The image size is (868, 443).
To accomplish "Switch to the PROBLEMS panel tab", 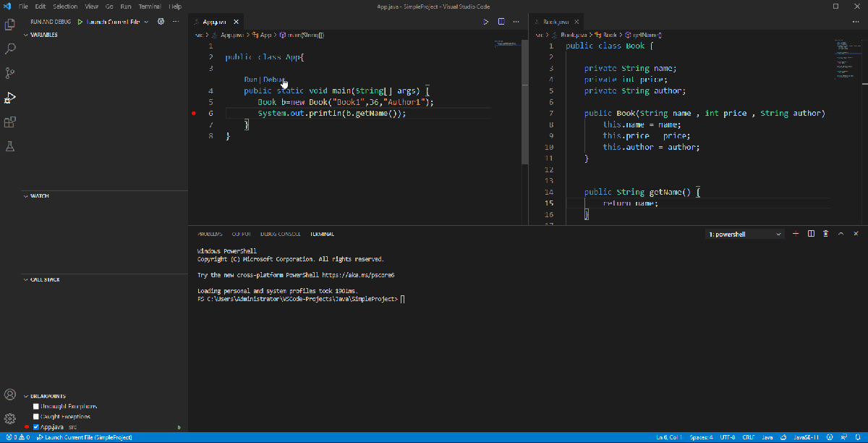I will pos(210,234).
